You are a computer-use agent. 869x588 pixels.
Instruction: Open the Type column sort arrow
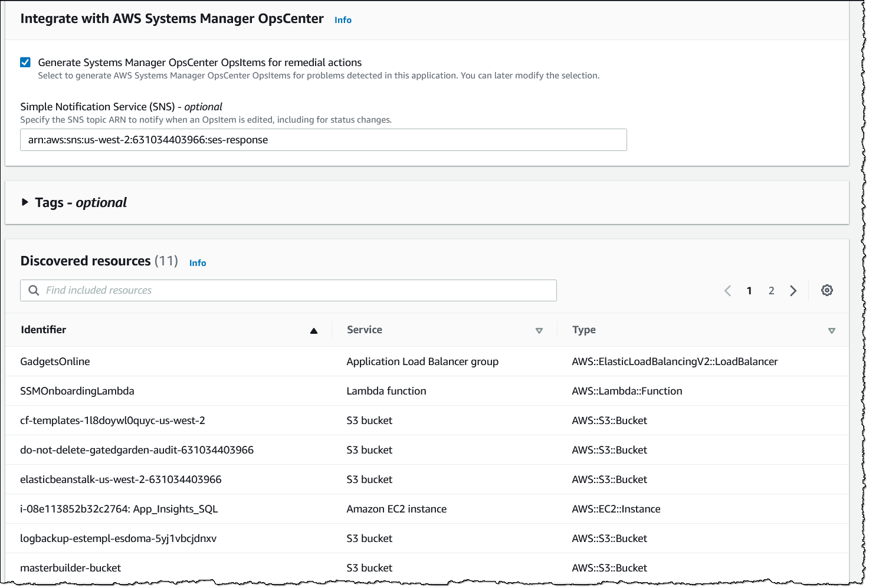(x=832, y=331)
